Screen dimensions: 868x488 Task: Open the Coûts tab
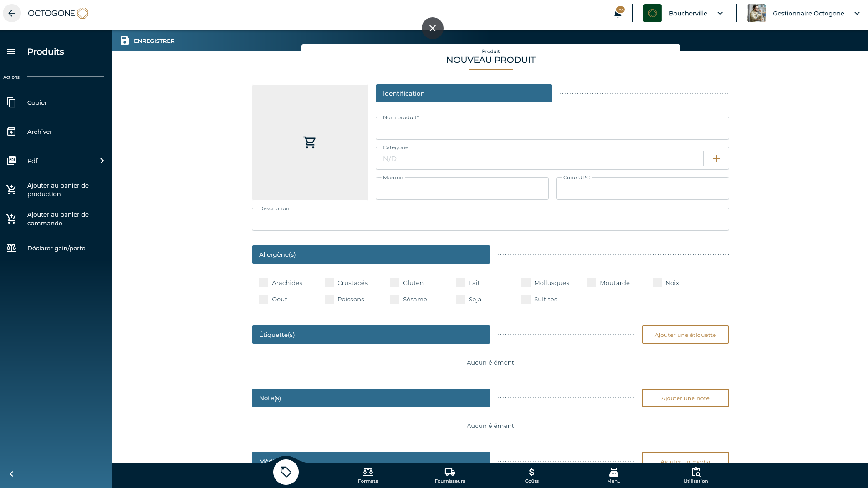(531, 475)
